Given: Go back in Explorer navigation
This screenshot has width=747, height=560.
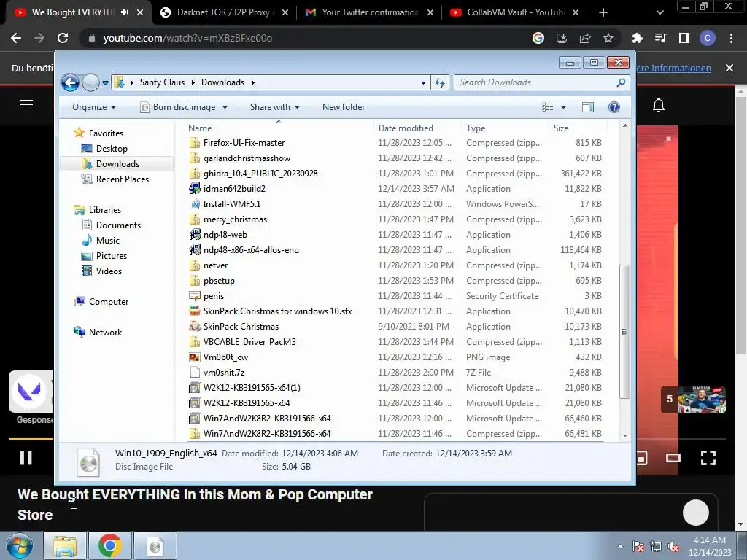Looking at the screenshot, I should tap(70, 83).
